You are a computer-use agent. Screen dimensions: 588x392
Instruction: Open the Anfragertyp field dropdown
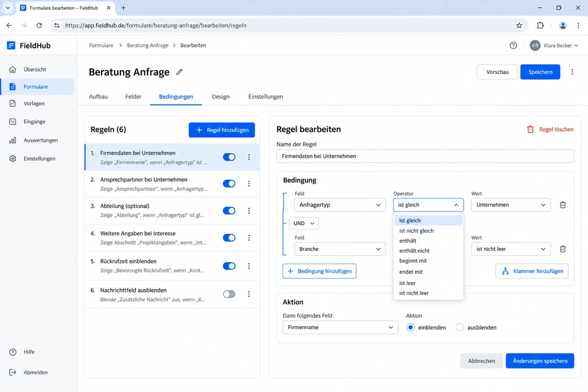coord(340,205)
